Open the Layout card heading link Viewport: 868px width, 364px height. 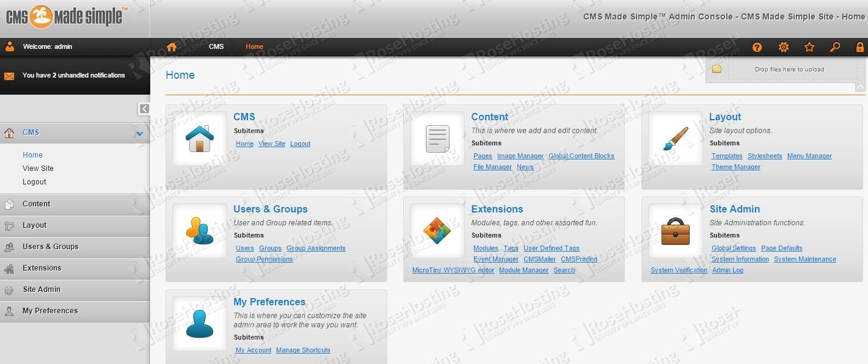725,117
